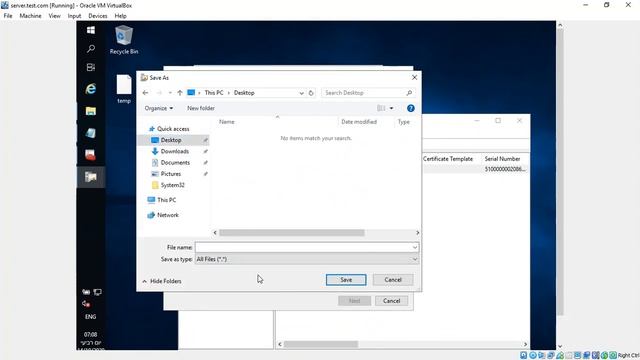This screenshot has height=360, width=640.
Task: Open recent locations dropdown beside forward arrow
Action: click(170, 93)
